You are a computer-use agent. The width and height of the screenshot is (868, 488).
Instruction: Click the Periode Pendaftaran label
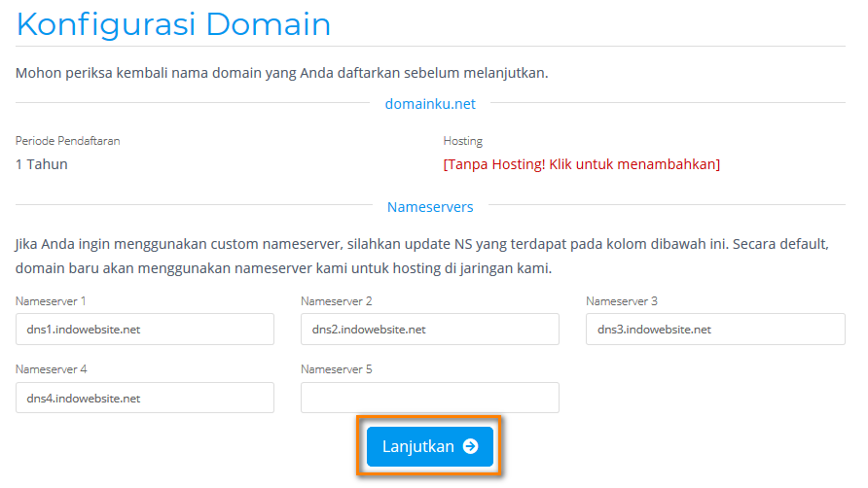68,141
